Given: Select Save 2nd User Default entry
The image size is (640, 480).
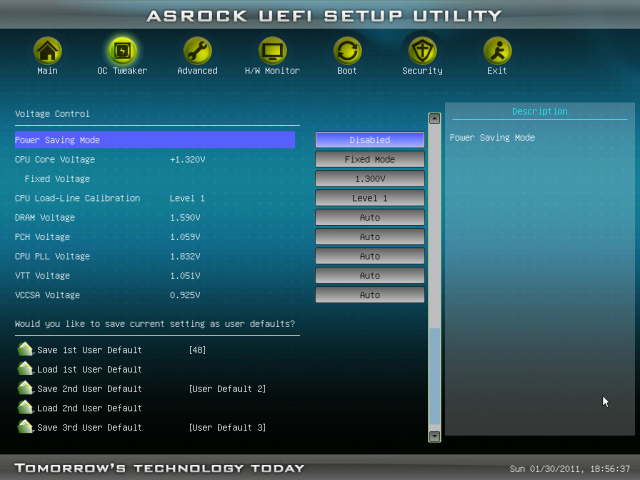Looking at the screenshot, I should 89,389.
